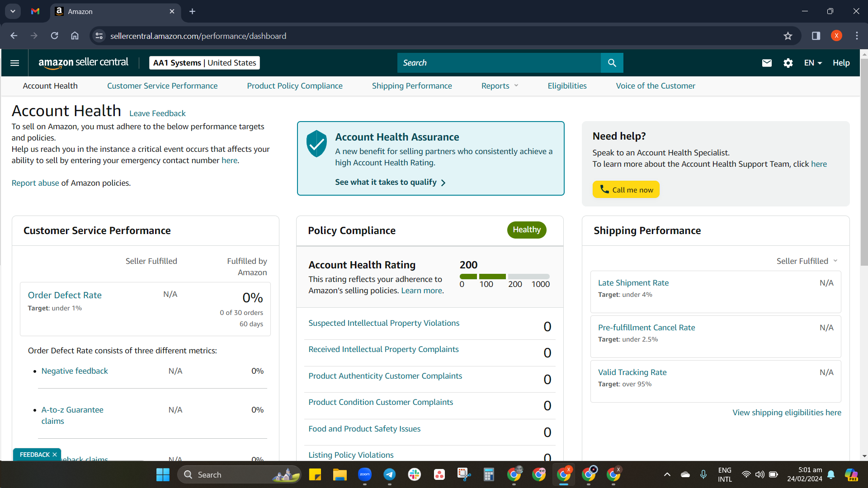This screenshot has height=488, width=868.
Task: Click the search magnifier button
Action: pos(612,63)
